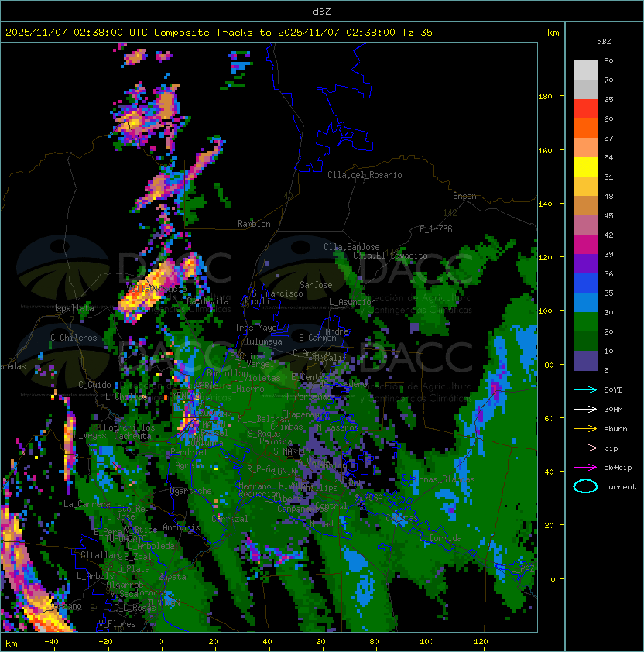Select the 48 dBZ brown-orange swatch
The height and width of the screenshot is (652, 644).
pyautogui.click(x=585, y=206)
